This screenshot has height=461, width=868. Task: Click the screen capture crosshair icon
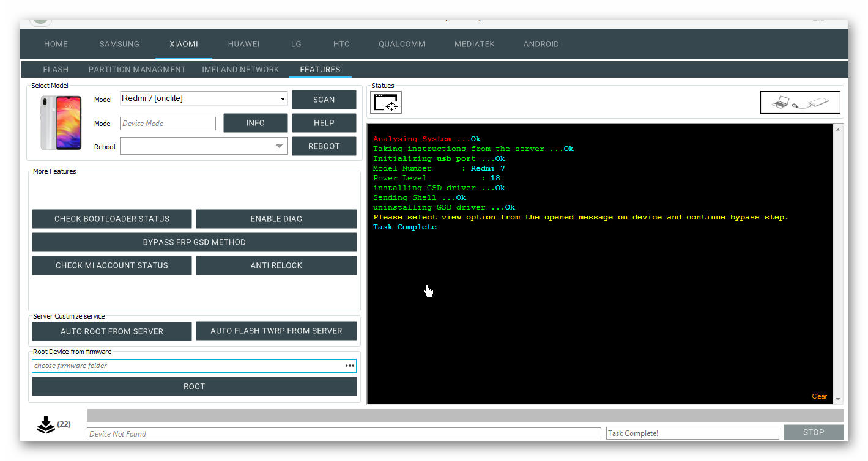click(386, 102)
